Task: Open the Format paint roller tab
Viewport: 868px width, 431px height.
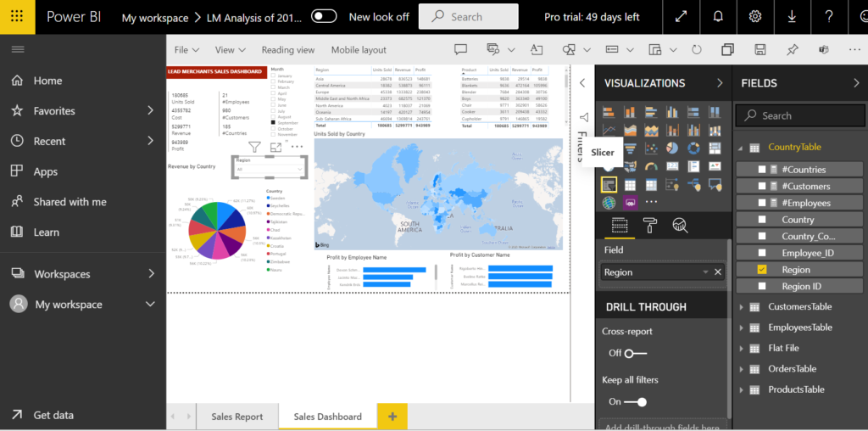Action: (650, 225)
